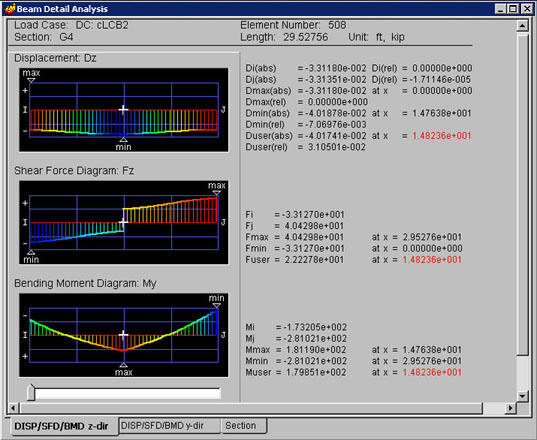537x440 pixels.
Task: Maximize the Beam Detail Analysis window
Action: point(513,9)
